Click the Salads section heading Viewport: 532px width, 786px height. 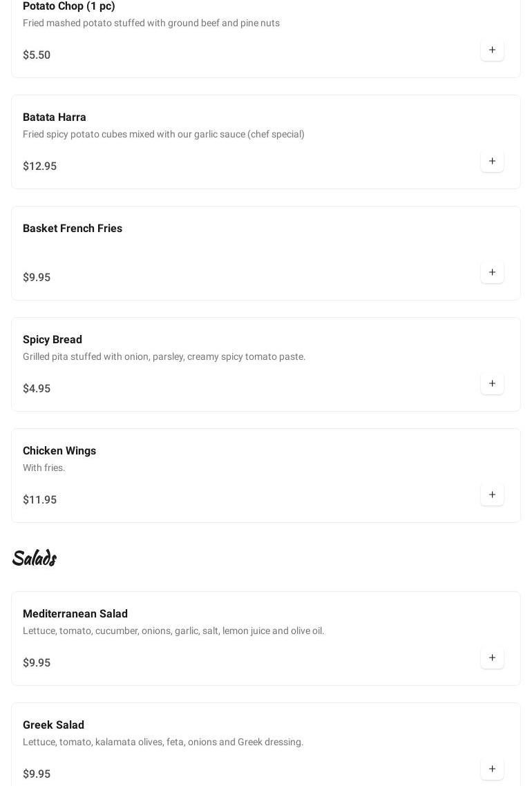coord(35,557)
